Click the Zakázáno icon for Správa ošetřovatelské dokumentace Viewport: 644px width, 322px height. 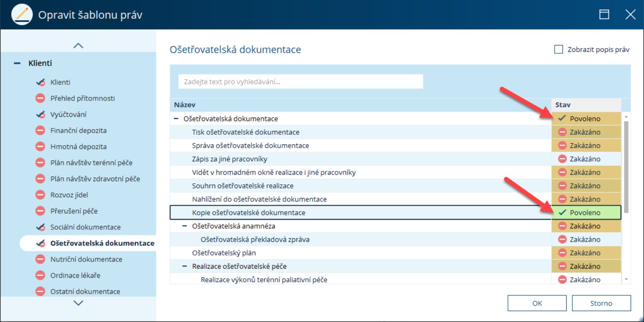tap(562, 146)
